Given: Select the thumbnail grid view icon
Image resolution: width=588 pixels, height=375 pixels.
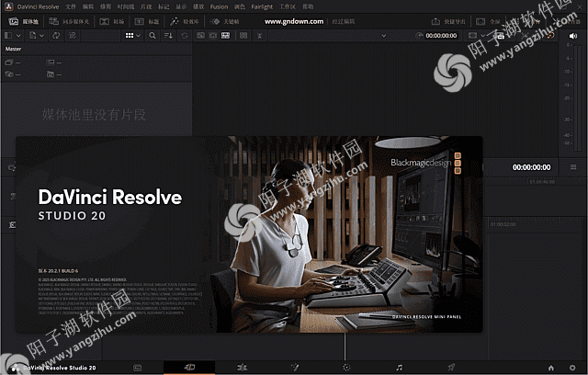Looking at the screenshot, I should pyautogui.click(x=130, y=36).
